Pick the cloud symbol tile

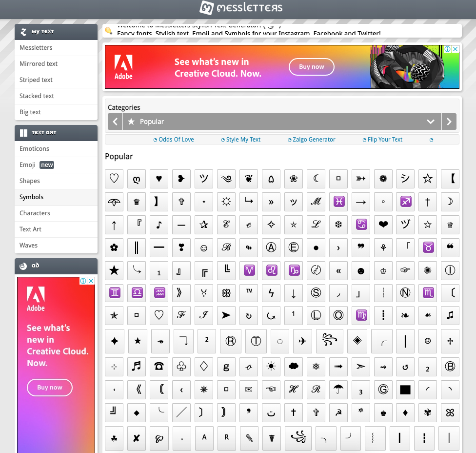pos(294,367)
